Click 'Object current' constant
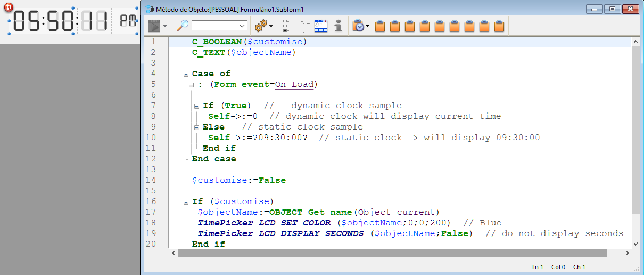Screen dimensions: 644x275 (397, 212)
